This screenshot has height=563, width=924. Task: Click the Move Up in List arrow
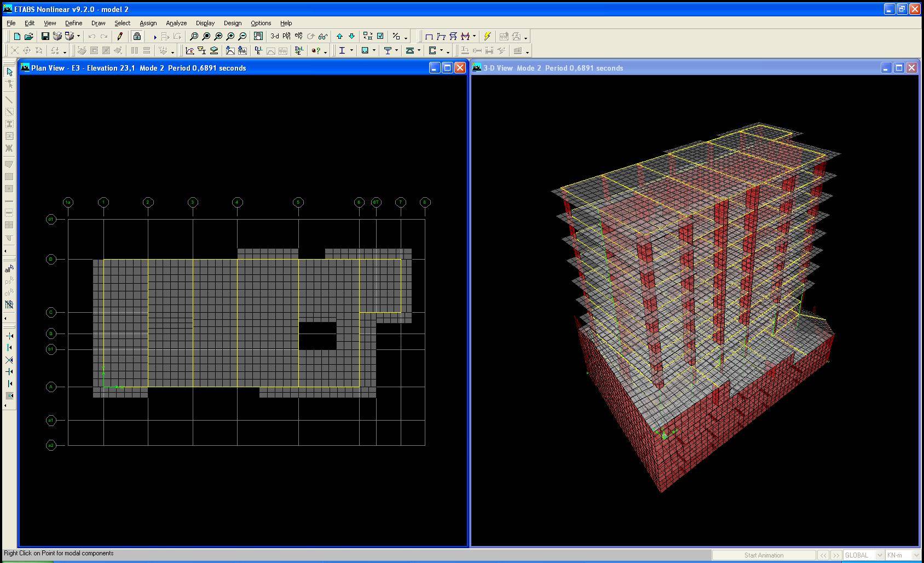[339, 37]
